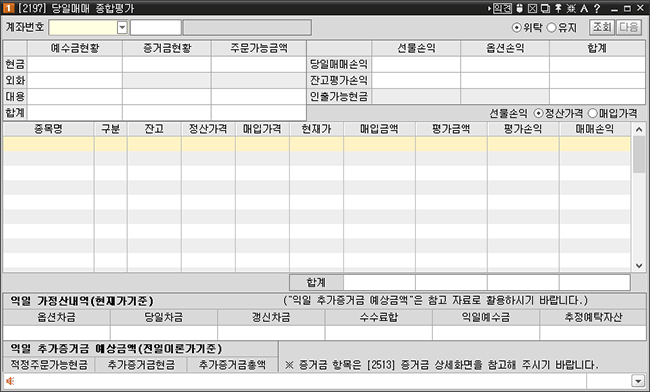Click the vertical scrollbar thumb of the table
Viewport: 650px width, 392px height.
639,154
